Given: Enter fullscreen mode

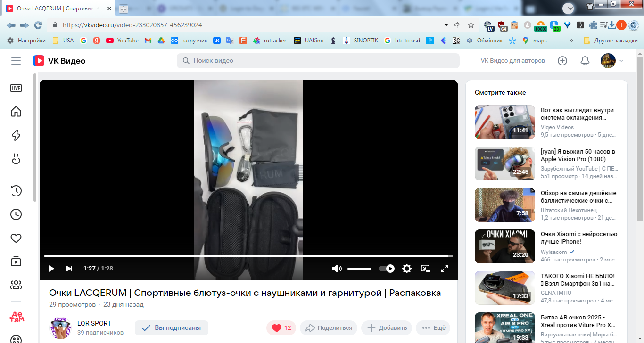Looking at the screenshot, I should point(444,269).
